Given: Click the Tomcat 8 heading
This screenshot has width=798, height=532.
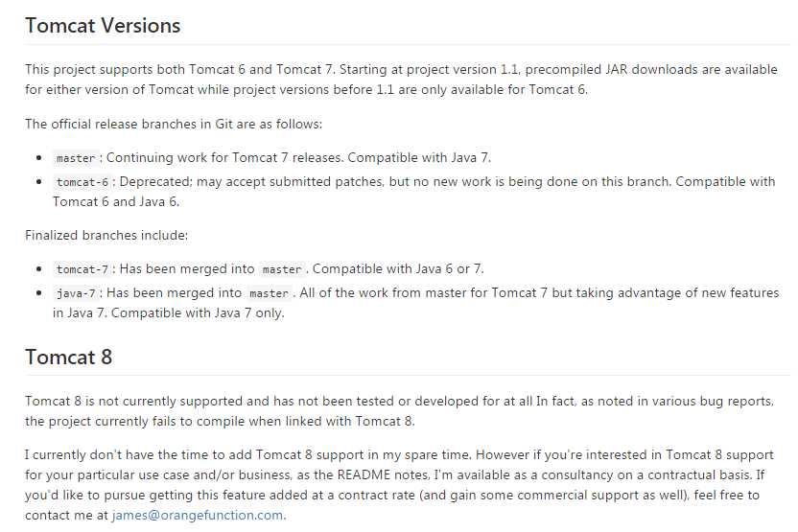Looking at the screenshot, I should coord(68,357).
